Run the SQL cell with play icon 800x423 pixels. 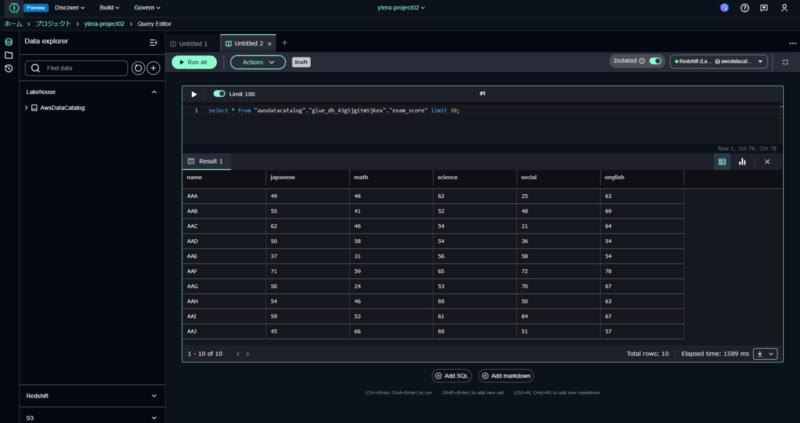(194, 94)
